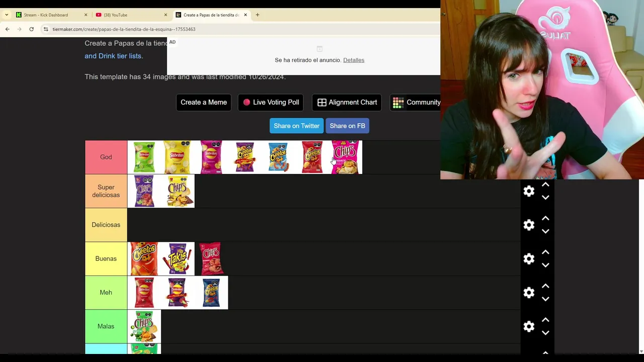Go back in browser history

click(7, 29)
